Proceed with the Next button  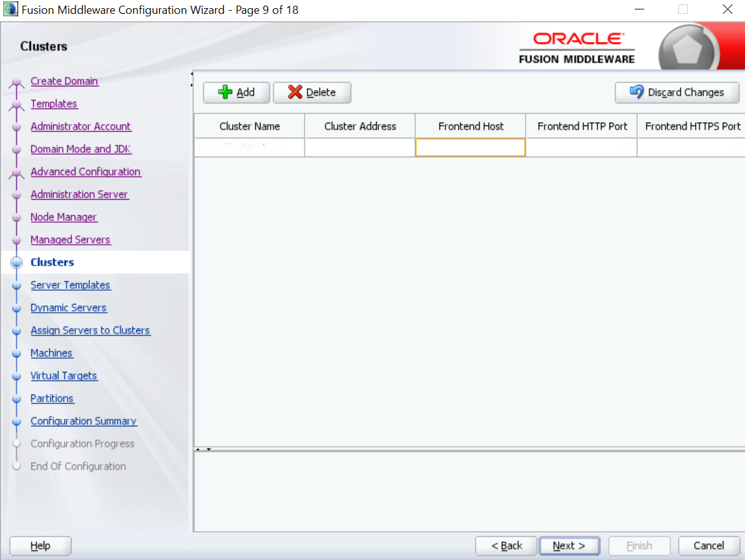point(569,546)
